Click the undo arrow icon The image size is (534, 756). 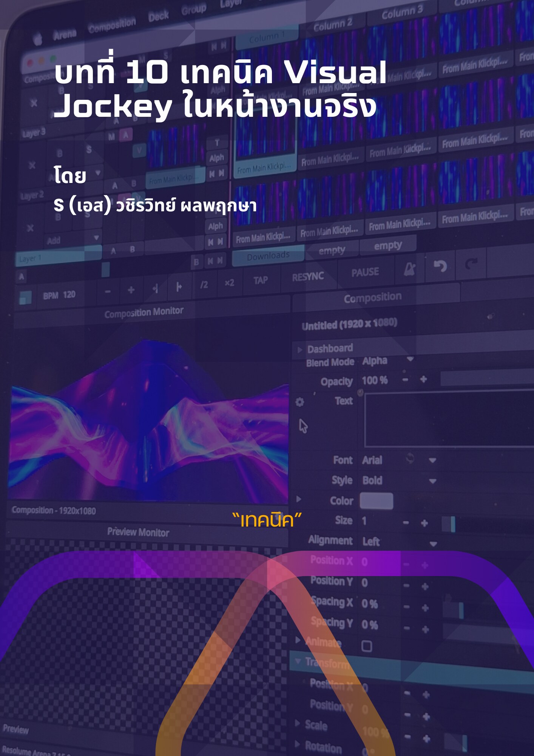440,266
